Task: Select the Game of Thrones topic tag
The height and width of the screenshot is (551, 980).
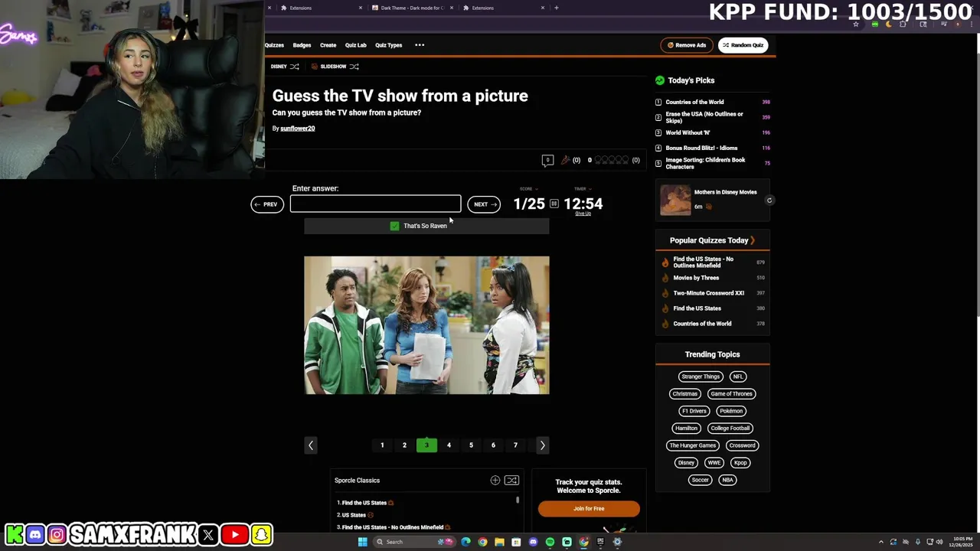Action: click(x=731, y=394)
